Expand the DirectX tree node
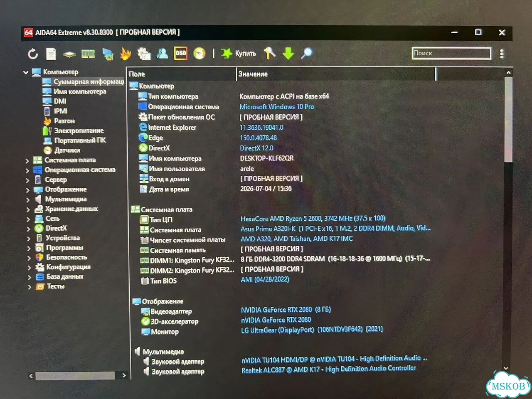Image resolution: width=532 pixels, height=399 pixels. [29, 229]
